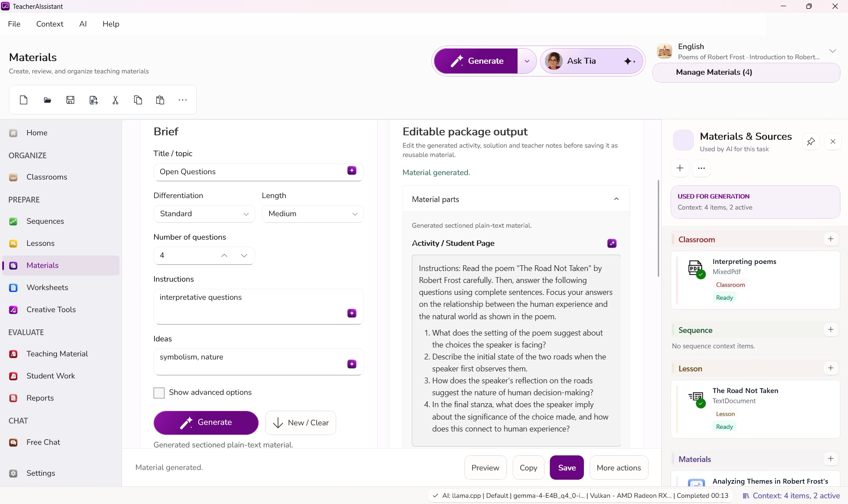Open Manage Materials (4)
The height and width of the screenshot is (504, 848).
pos(746,73)
